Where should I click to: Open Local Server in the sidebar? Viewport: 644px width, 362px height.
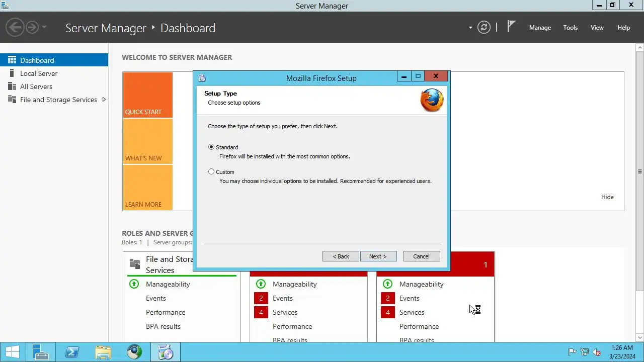click(54, 73)
